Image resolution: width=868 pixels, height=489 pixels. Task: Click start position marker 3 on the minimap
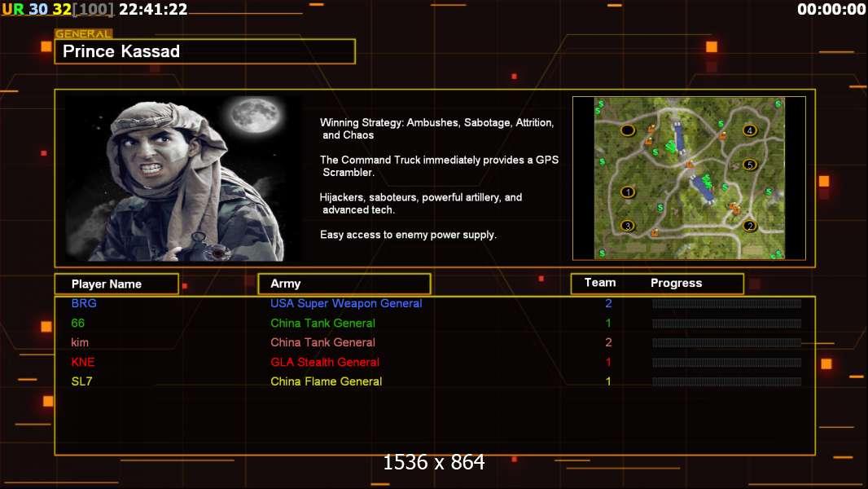coord(627,226)
